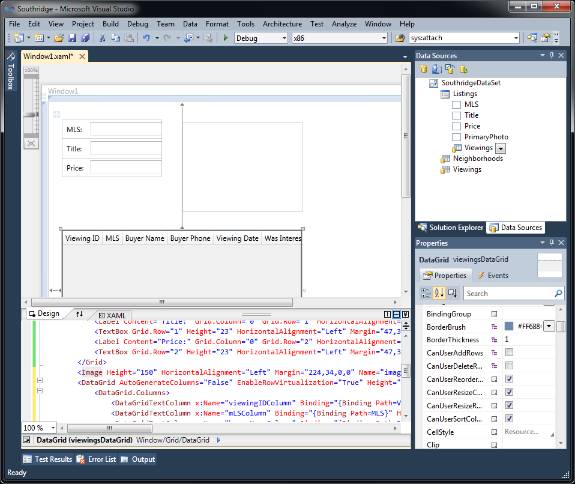Click the categorized view icon in Properties
Screen dimensions: 575x484
coord(426,293)
